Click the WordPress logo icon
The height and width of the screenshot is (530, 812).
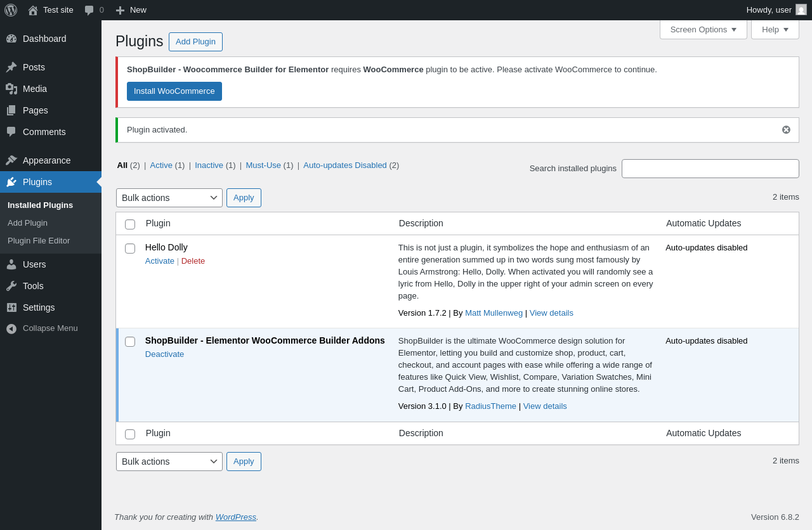[x=11, y=10]
